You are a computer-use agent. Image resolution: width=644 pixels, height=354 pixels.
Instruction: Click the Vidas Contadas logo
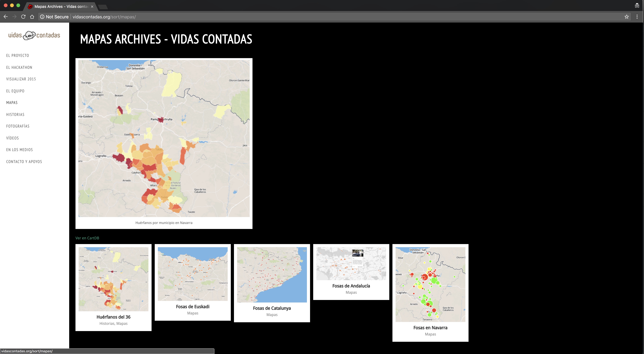34,35
